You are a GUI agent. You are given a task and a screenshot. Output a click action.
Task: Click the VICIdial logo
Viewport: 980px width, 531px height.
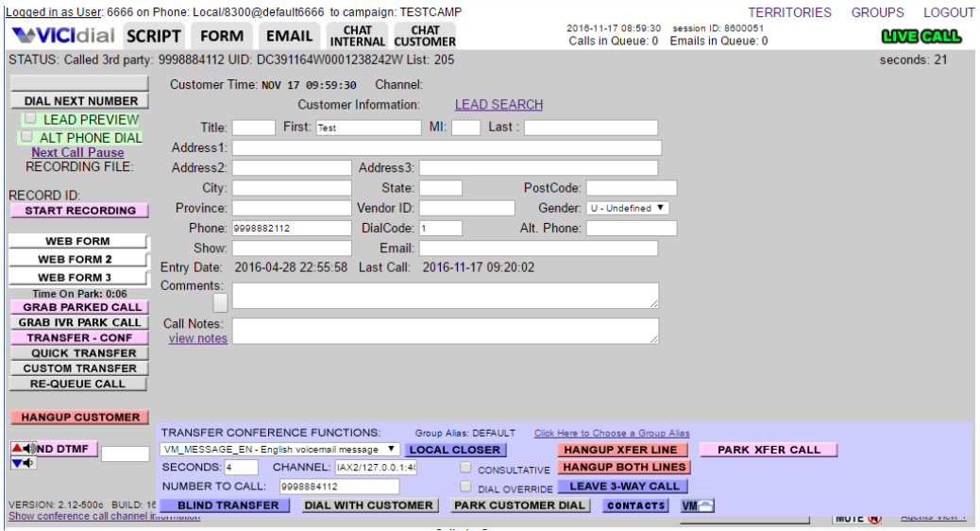click(x=63, y=37)
